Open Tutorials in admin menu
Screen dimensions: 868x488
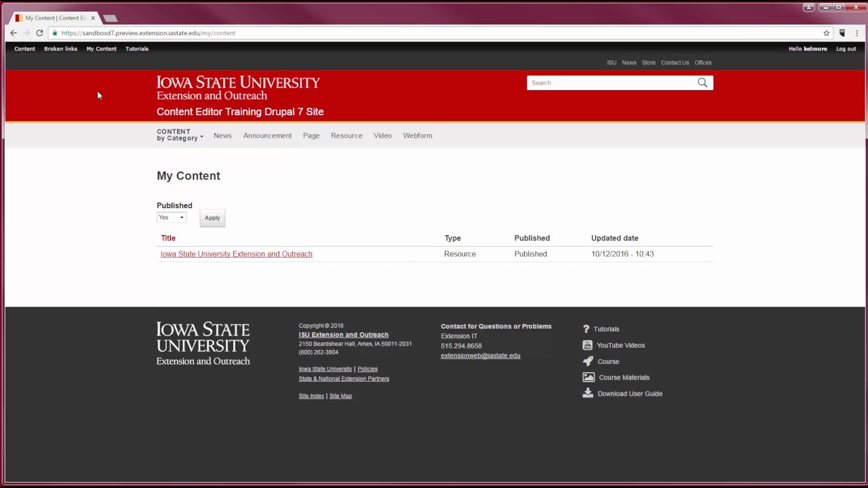coord(137,49)
